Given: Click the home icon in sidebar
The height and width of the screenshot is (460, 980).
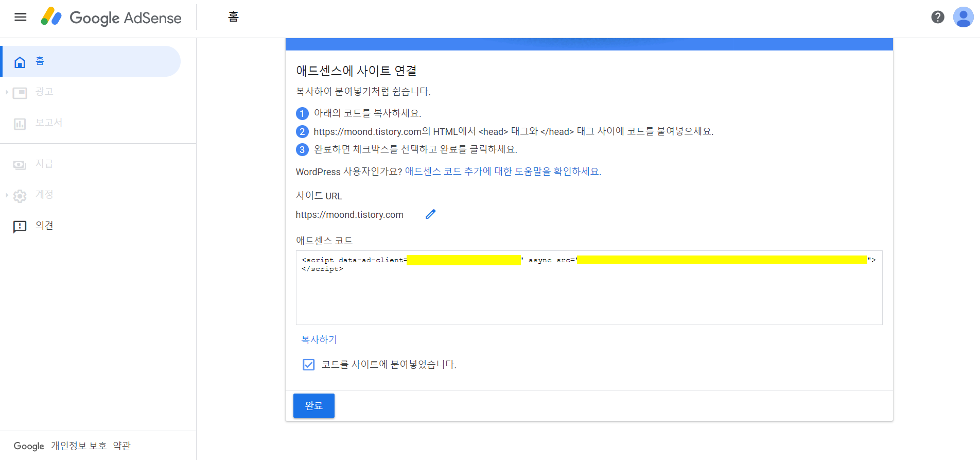Looking at the screenshot, I should pyautogui.click(x=20, y=62).
